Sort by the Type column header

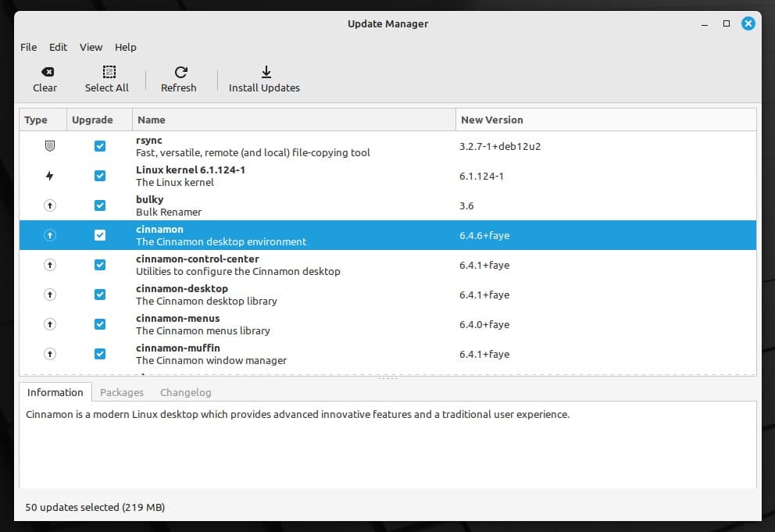(x=43, y=120)
